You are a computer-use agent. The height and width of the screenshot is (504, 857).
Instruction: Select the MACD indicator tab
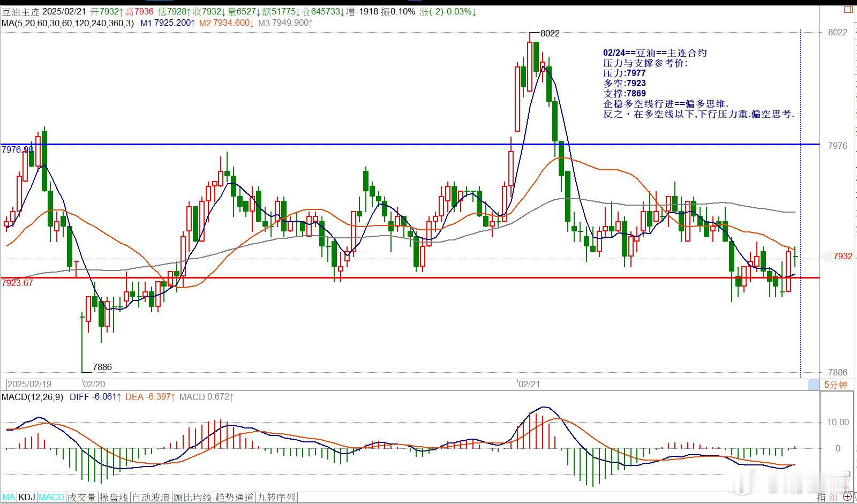pyautogui.click(x=51, y=498)
